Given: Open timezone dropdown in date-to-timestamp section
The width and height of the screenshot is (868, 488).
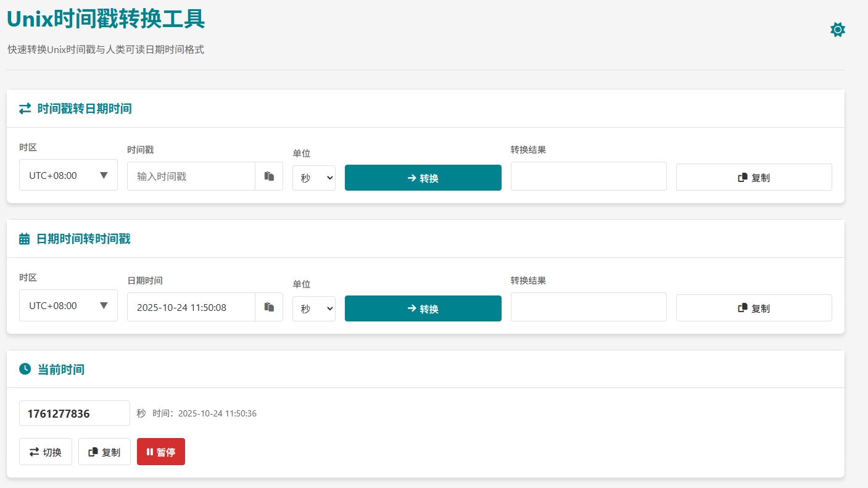Looking at the screenshot, I should [x=68, y=305].
